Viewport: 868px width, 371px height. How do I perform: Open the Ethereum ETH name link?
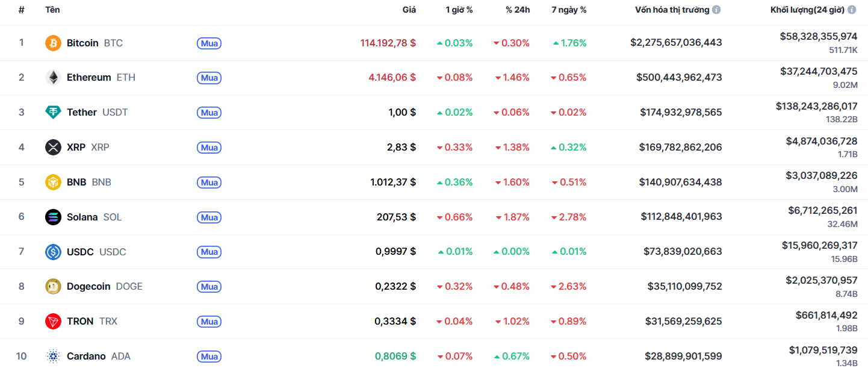tap(89, 78)
